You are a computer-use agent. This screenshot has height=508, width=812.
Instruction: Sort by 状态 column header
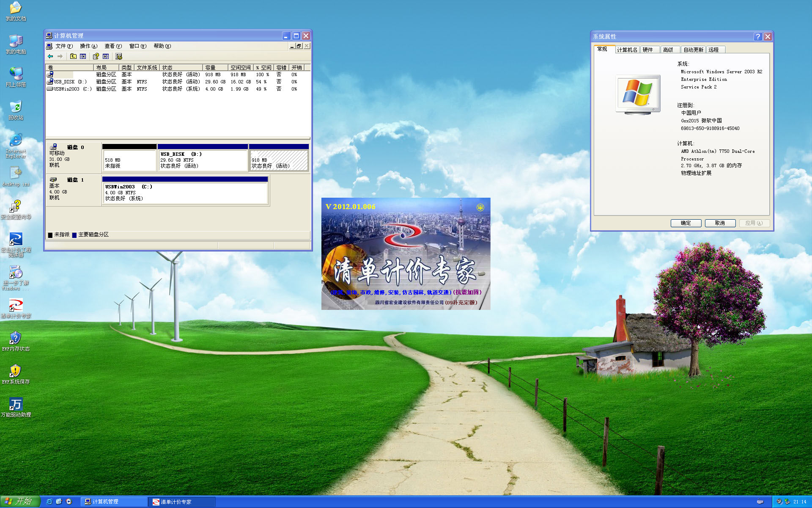181,68
